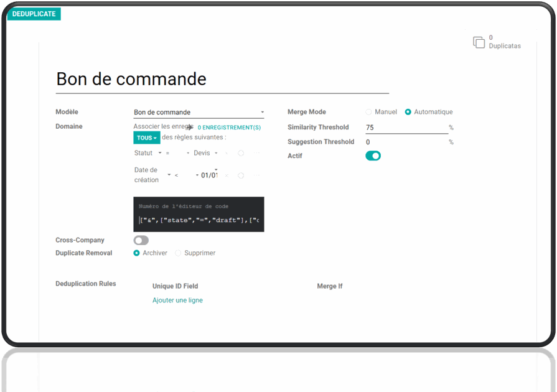Enable the Cross-Company toggle
557x392 pixels.
pos(141,240)
